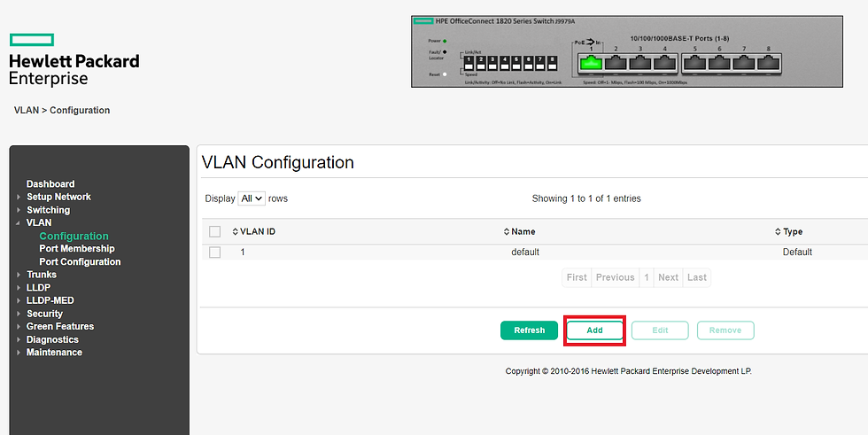Click the VLAN ID value 1 cell
This screenshot has height=435, width=868.
[x=243, y=252]
